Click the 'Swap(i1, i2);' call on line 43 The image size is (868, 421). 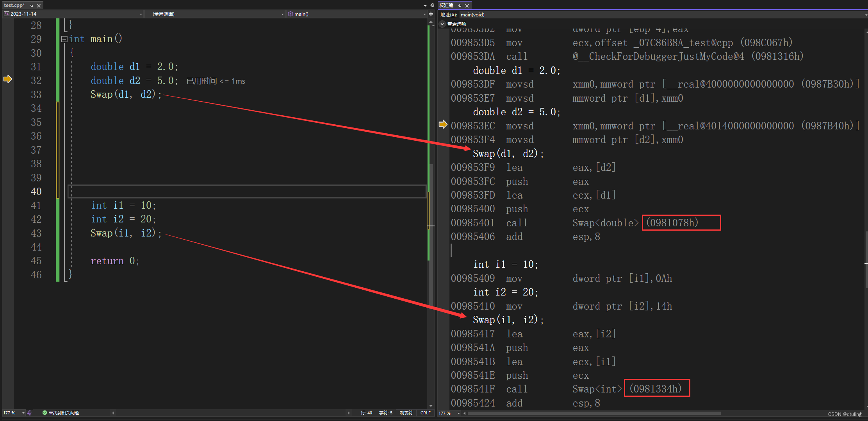coord(126,233)
